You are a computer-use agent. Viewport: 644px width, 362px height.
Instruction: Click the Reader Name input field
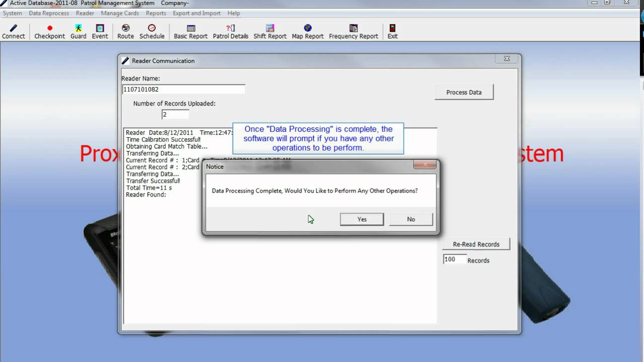click(184, 89)
